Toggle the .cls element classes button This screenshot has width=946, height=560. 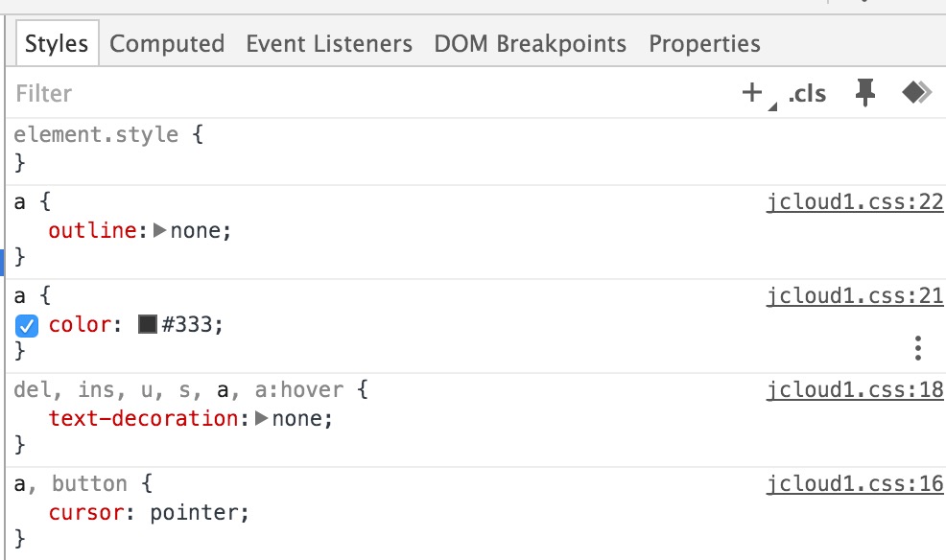point(807,93)
